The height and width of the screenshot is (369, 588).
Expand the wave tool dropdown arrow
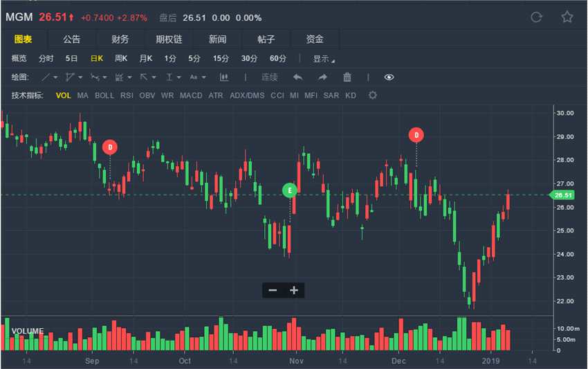pyautogui.click(x=104, y=78)
